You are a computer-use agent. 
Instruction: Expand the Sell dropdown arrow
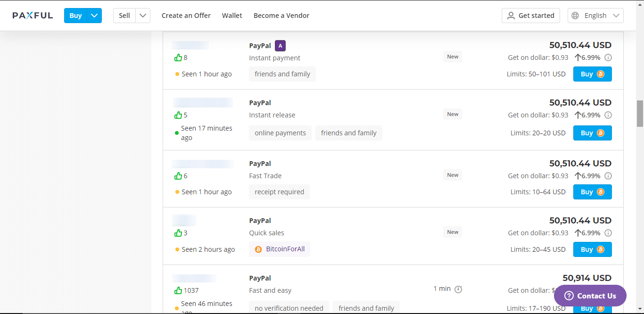[143, 16]
